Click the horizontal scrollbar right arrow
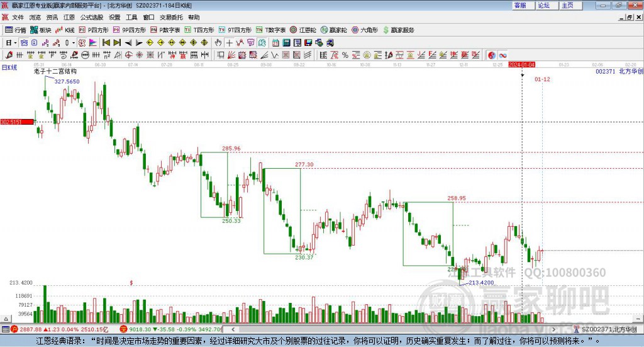The height and width of the screenshot is (347, 644). tap(553, 329)
